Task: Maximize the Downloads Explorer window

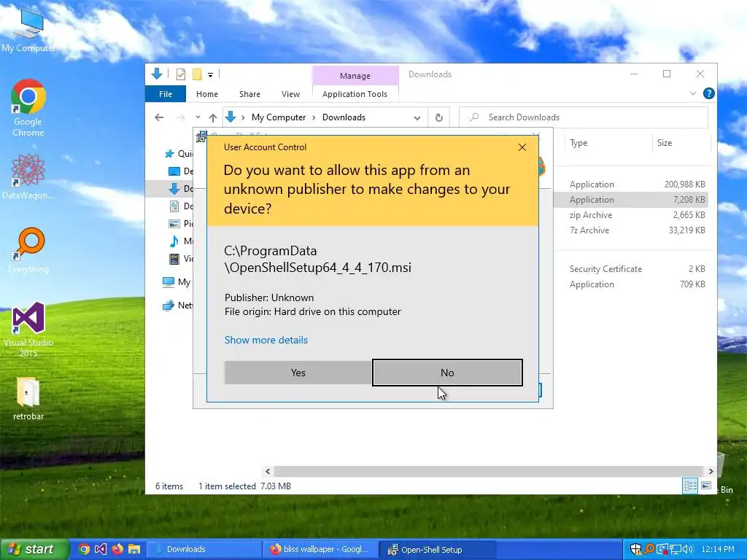Action: coord(667,74)
